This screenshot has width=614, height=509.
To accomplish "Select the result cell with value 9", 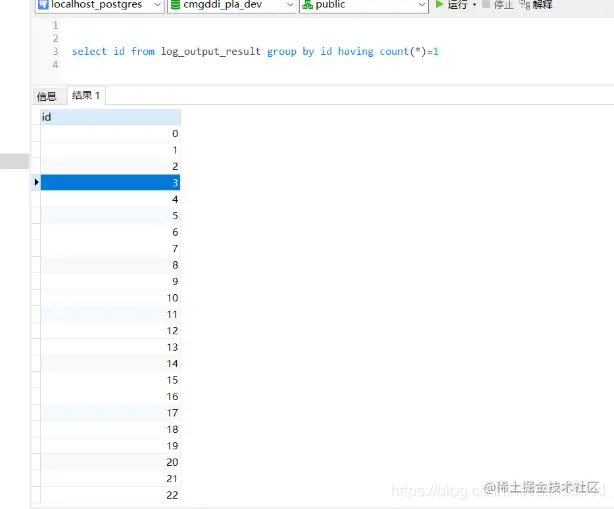I will tap(110, 282).
